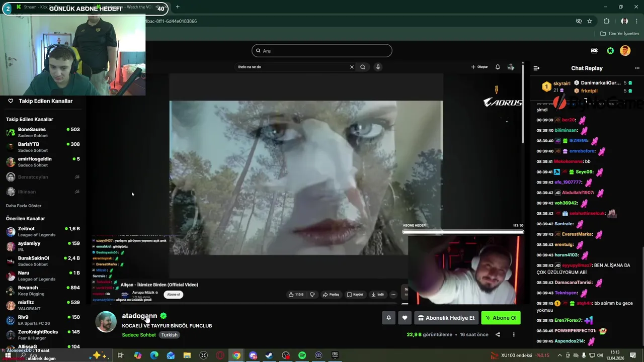
Task: Open the Sadece Sohbet category link
Action: click(139, 335)
